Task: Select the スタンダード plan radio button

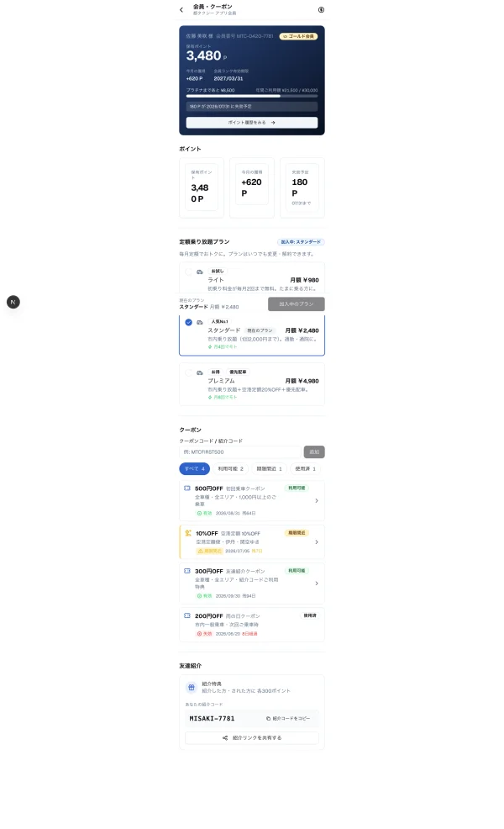Action: tap(189, 322)
